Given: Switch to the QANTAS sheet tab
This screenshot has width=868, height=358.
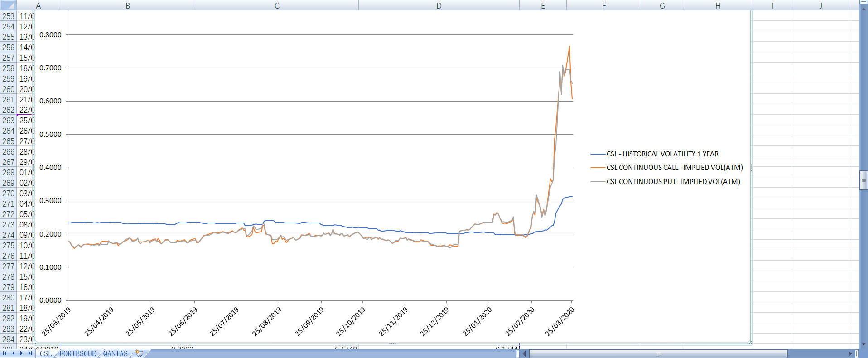Looking at the screenshot, I should point(116,353).
